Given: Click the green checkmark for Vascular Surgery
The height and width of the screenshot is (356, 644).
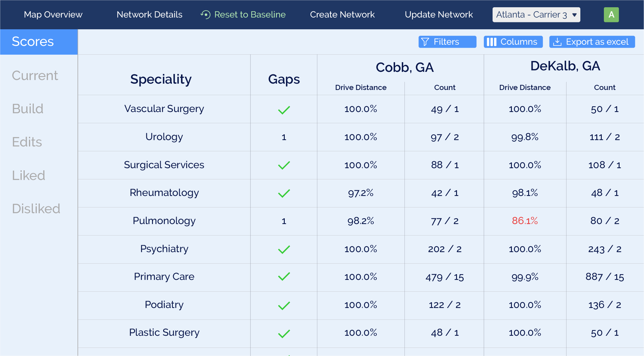Looking at the screenshot, I should click(284, 110).
